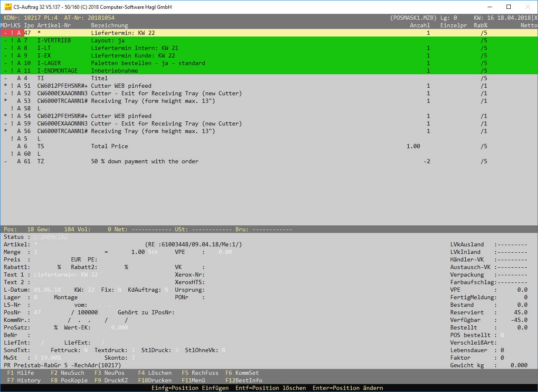
Task: Open F7 History
Action: click(x=24, y=380)
